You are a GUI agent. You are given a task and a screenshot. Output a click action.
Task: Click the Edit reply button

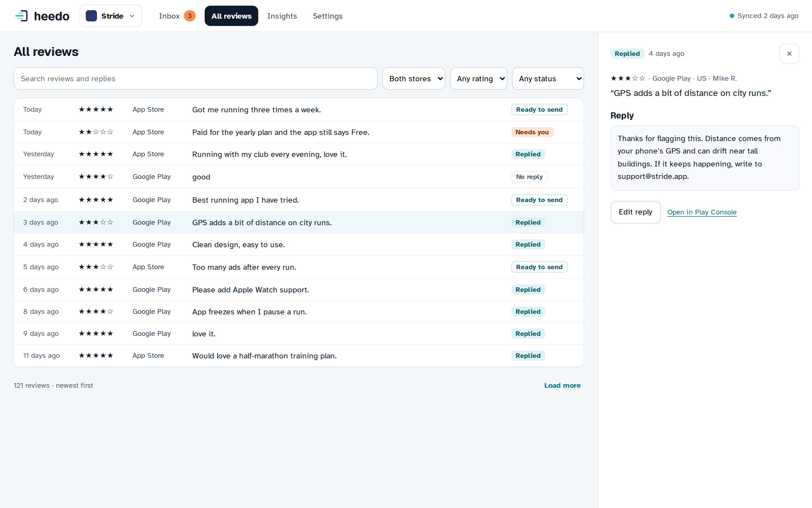636,212
